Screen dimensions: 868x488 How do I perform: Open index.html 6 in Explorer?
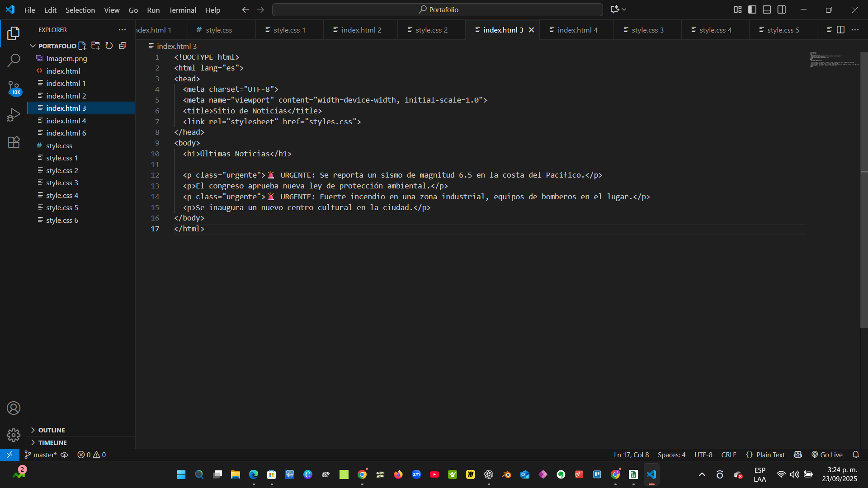point(81,133)
